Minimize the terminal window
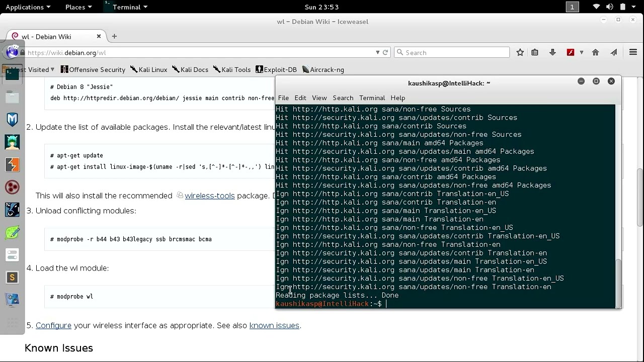The width and height of the screenshot is (644, 362). pyautogui.click(x=581, y=81)
